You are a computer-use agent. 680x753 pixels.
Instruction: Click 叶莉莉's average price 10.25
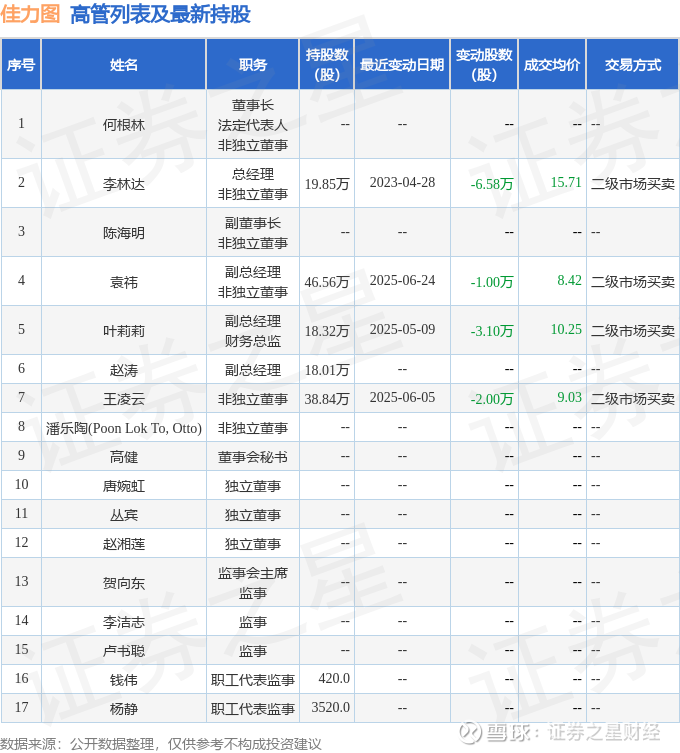(x=566, y=329)
